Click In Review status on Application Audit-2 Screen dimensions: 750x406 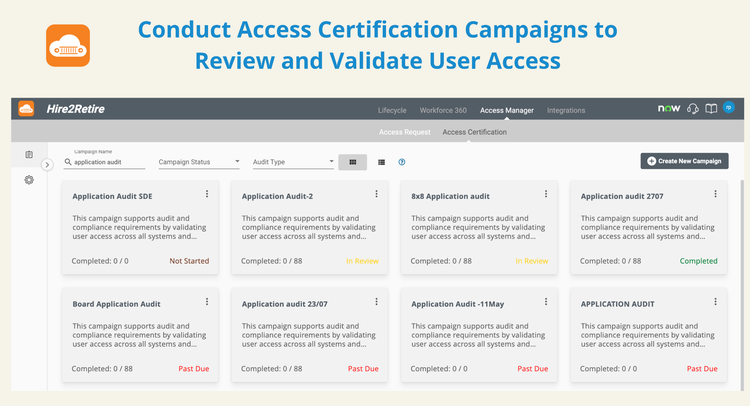point(362,261)
